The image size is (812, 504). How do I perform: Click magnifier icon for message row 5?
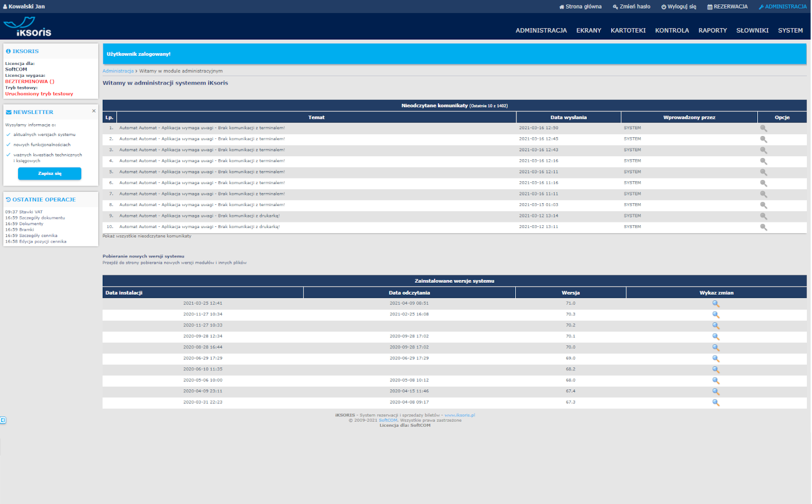(x=763, y=172)
